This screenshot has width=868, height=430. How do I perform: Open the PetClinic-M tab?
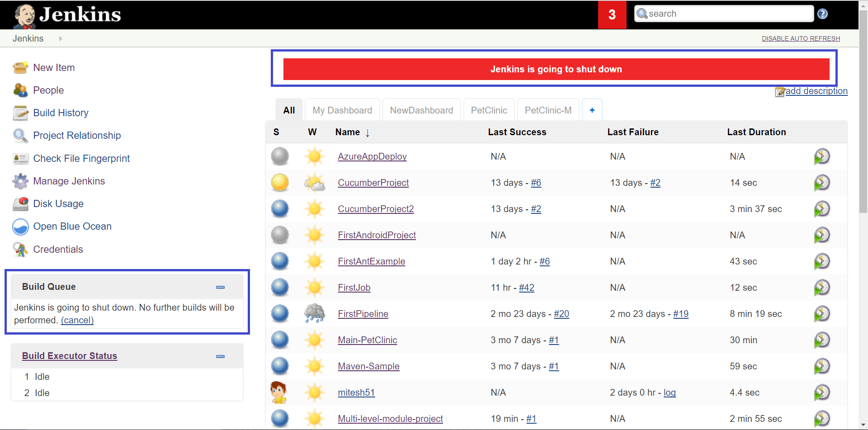[548, 110]
